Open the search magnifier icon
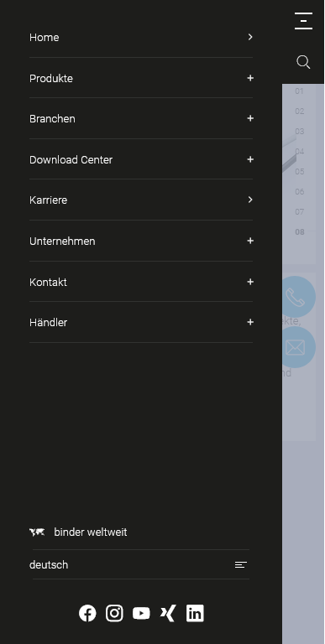325x644 pixels. [303, 62]
